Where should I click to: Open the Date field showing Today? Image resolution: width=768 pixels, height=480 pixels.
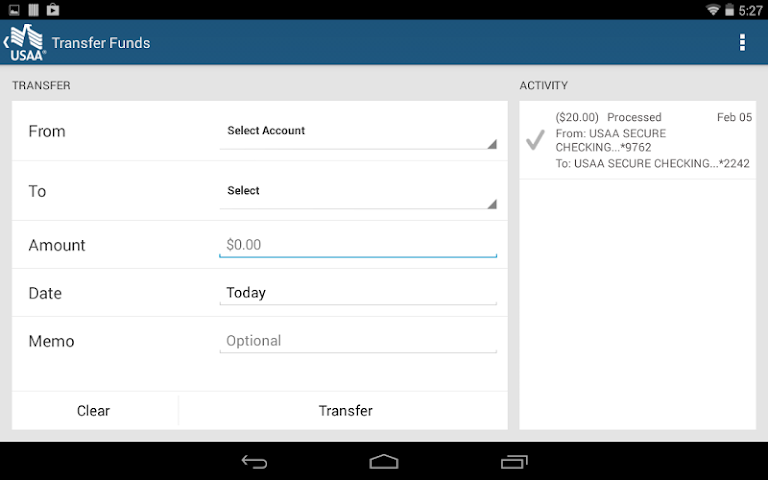pos(358,293)
